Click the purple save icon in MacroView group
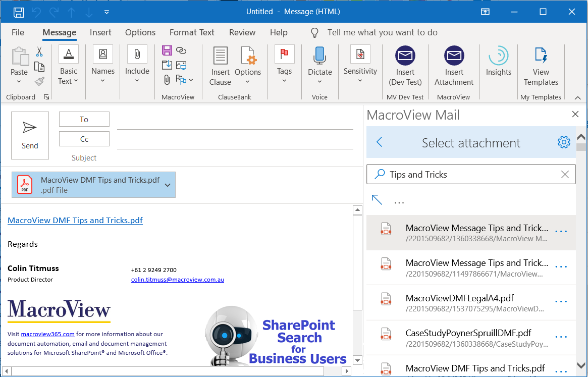 coord(167,49)
